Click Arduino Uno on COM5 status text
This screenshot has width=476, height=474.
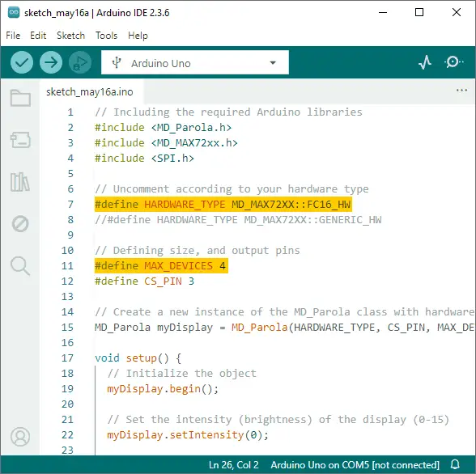click(x=355, y=464)
